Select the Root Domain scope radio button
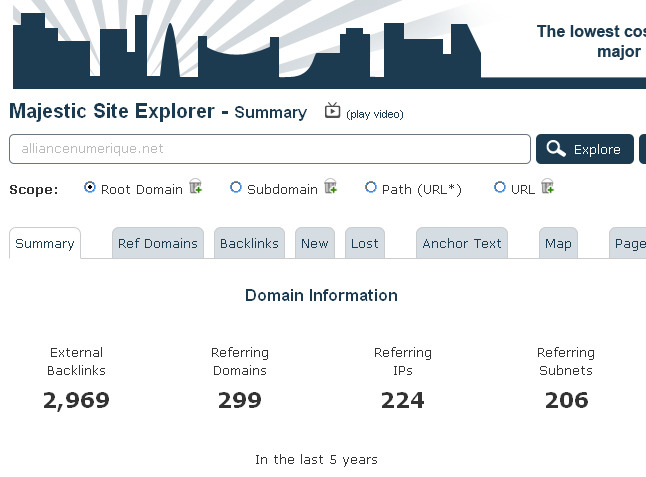 [x=90, y=188]
